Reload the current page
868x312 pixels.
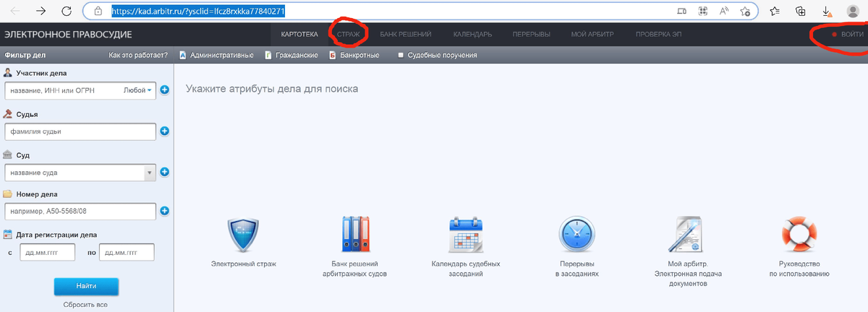click(67, 11)
